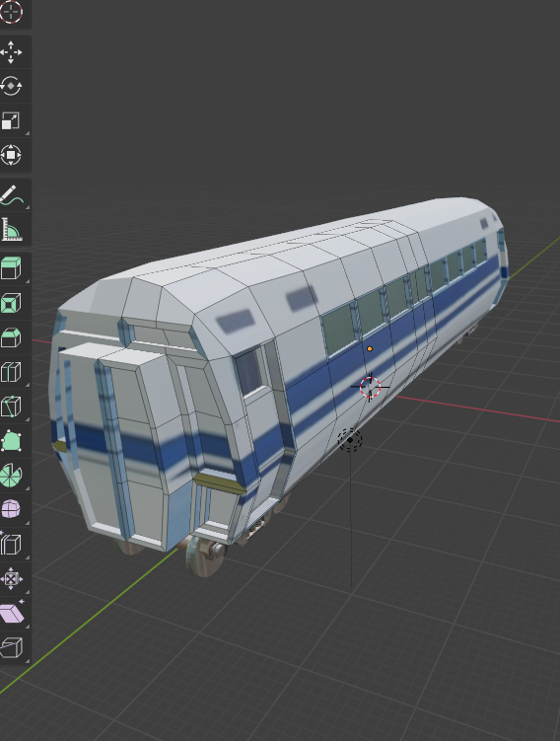The height and width of the screenshot is (741, 560).
Task: Choose the Spin tool
Action: coord(11,476)
